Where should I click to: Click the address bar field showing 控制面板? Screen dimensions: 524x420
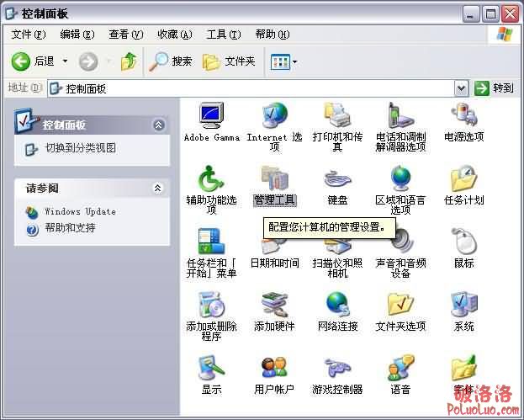point(252,88)
